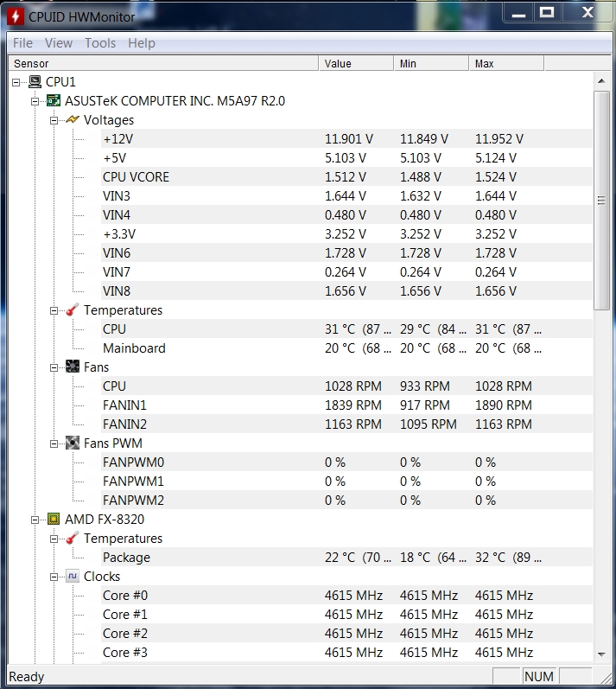616x689 pixels.
Task: Open the File menu
Action: click(22, 43)
